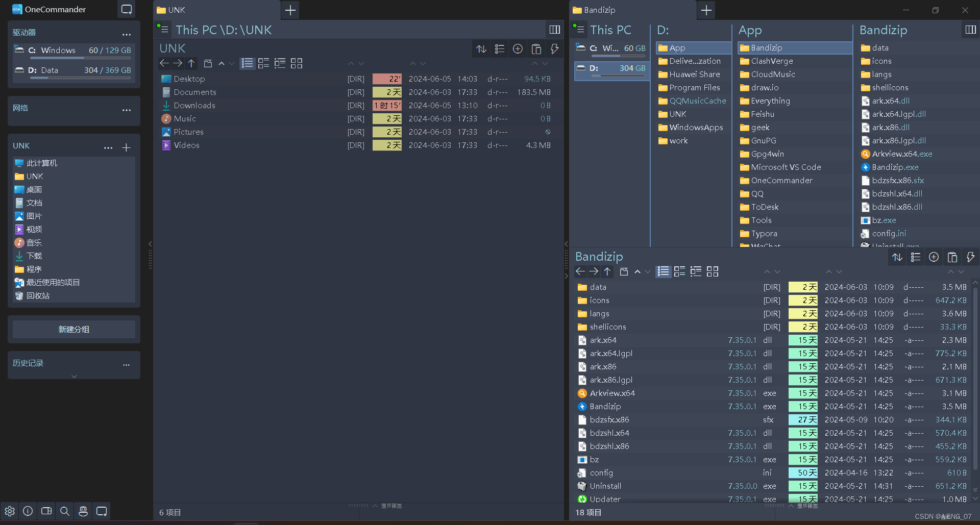Click the info icon in bottom left bar
This screenshot has height=525, width=980.
pyautogui.click(x=28, y=511)
